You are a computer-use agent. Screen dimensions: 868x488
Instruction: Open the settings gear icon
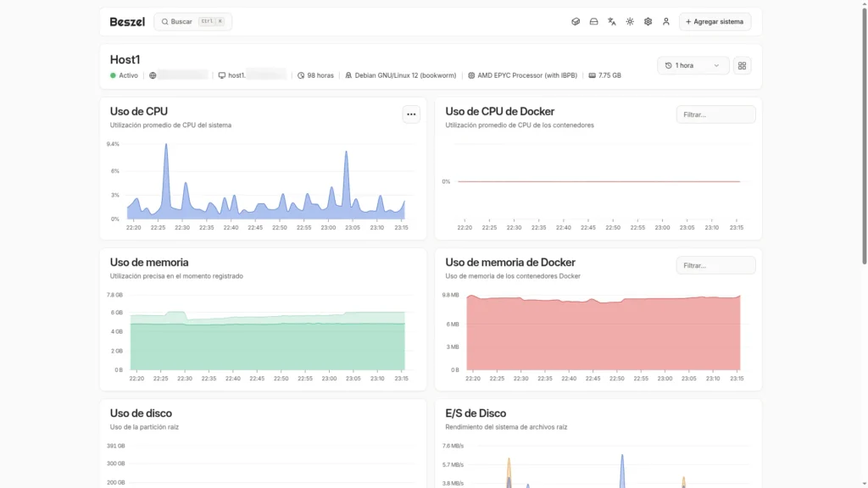648,21
